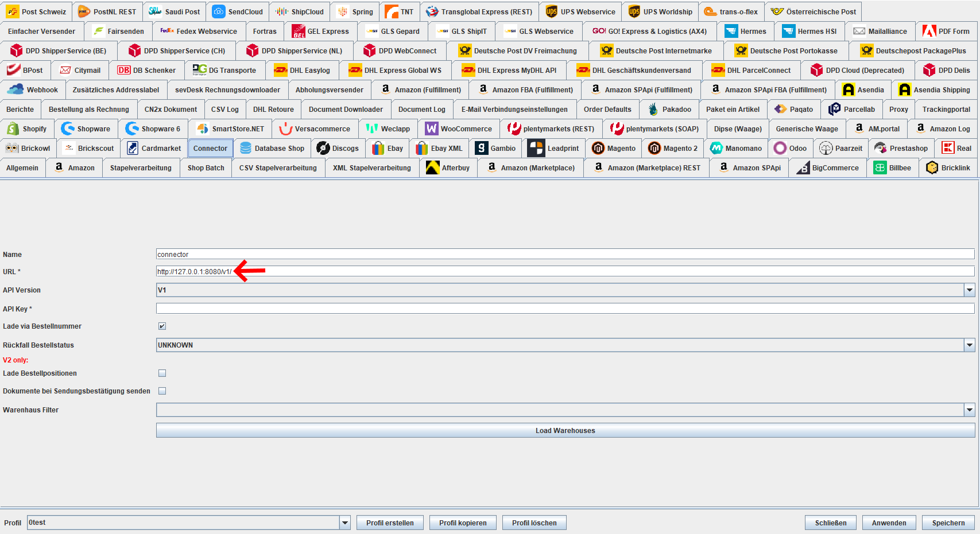The width and height of the screenshot is (980, 534).
Task: Switch to the Connector tab
Action: point(210,148)
